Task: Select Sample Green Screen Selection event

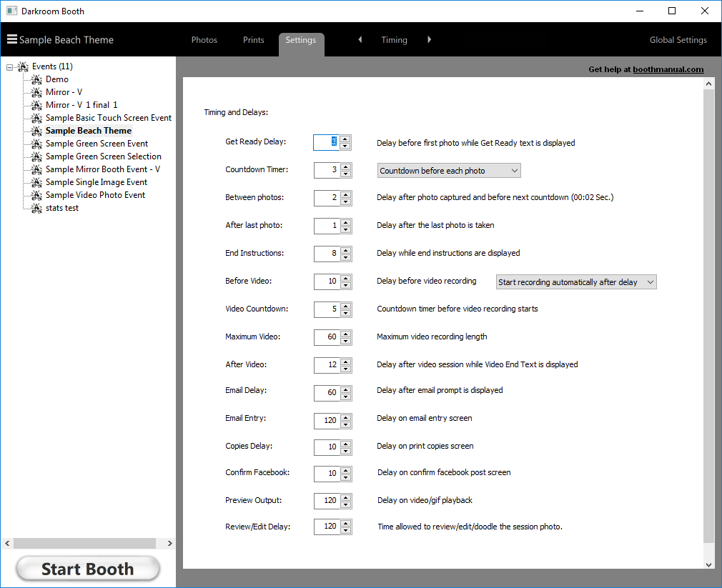Action: [103, 157]
